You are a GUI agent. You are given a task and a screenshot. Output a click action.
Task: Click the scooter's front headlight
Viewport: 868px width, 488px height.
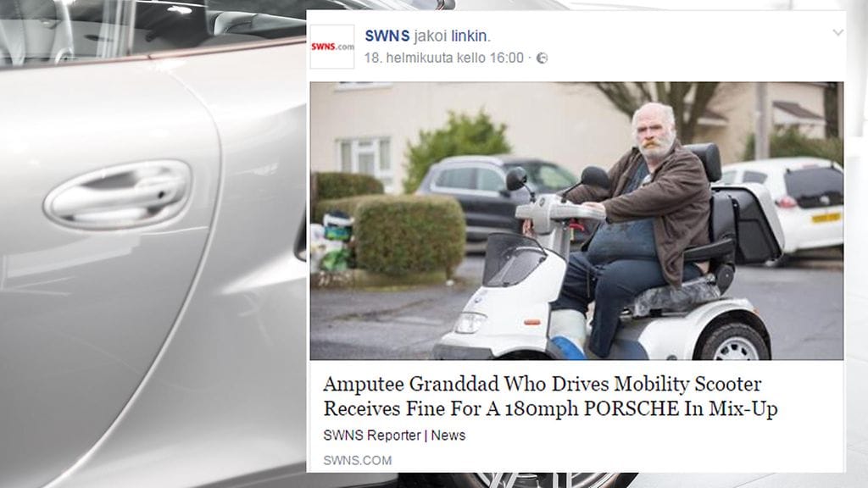(470, 323)
